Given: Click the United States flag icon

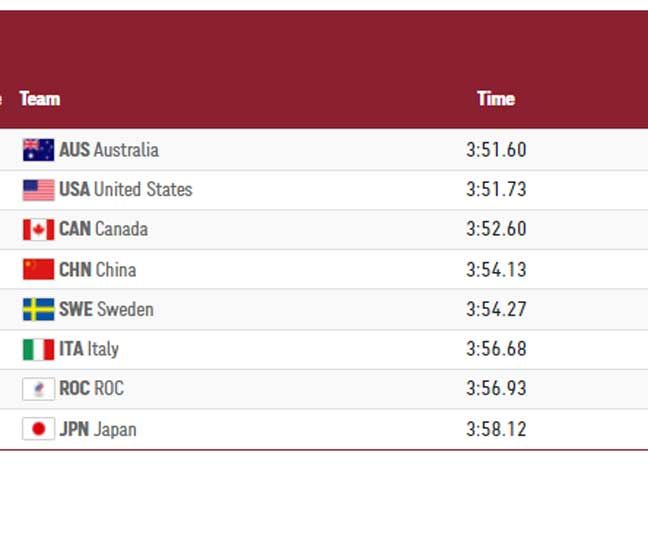Looking at the screenshot, I should 38,190.
